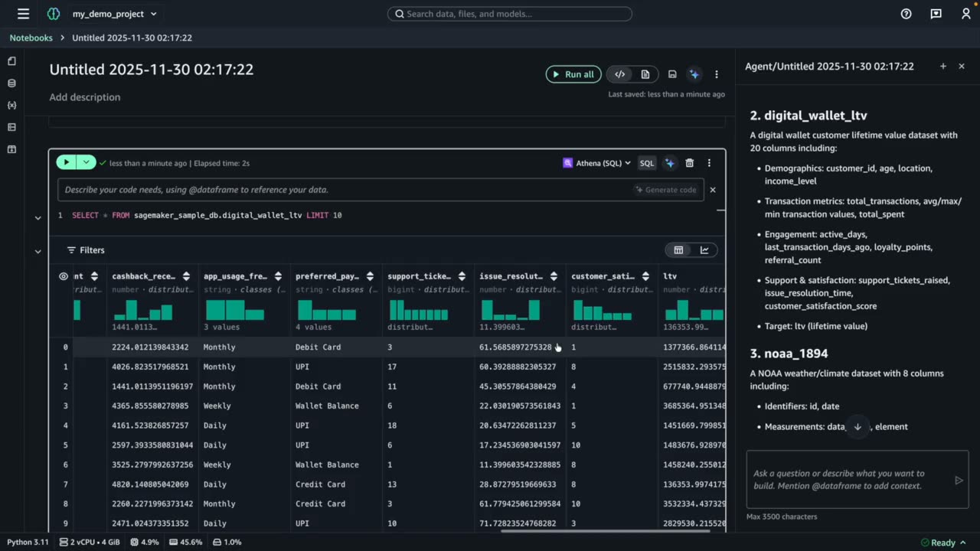Click the Add description field
The image size is (980, 551).
tap(85, 97)
